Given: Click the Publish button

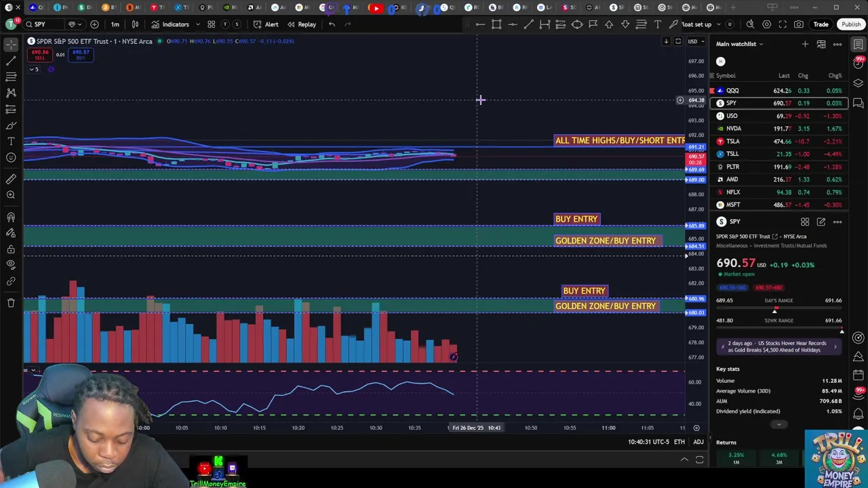Looking at the screenshot, I should [850, 24].
